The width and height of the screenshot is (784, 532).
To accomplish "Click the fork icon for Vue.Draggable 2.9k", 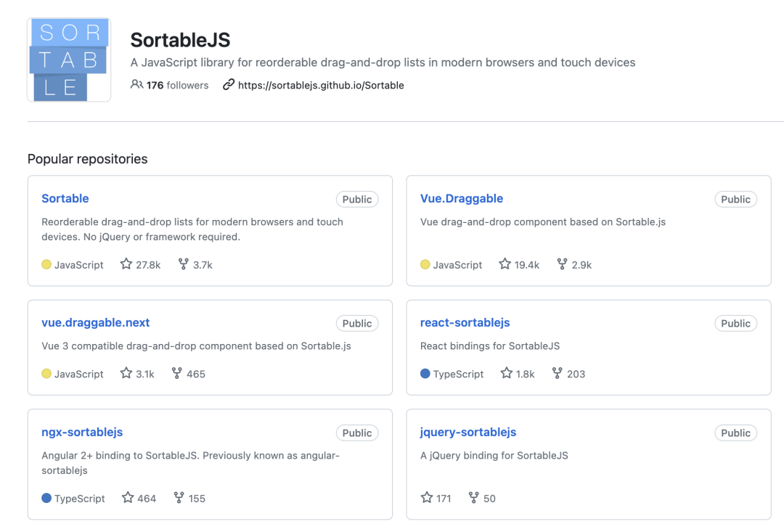I will pos(562,264).
